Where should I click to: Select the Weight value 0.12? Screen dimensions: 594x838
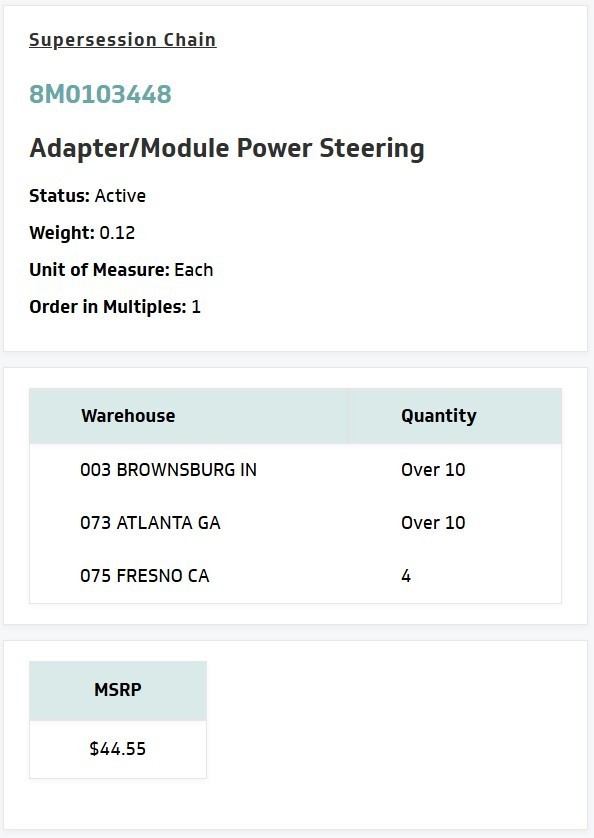coord(117,233)
